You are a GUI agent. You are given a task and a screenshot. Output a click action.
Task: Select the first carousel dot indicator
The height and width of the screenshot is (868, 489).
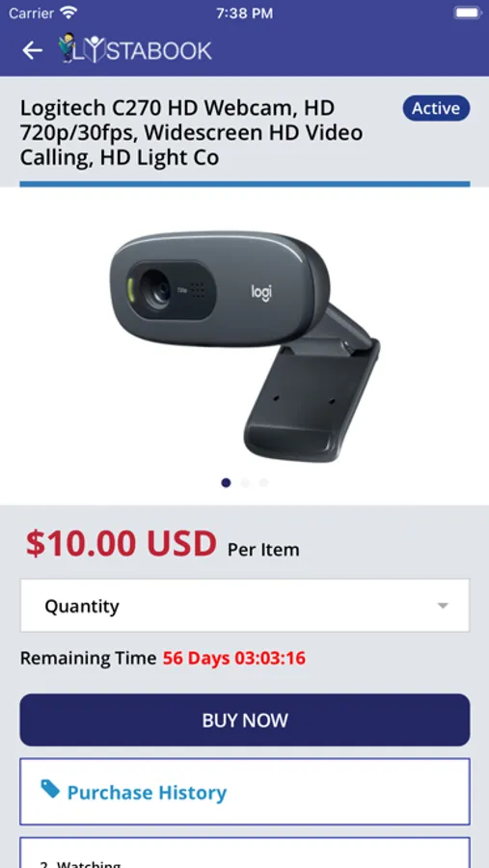pos(226,483)
